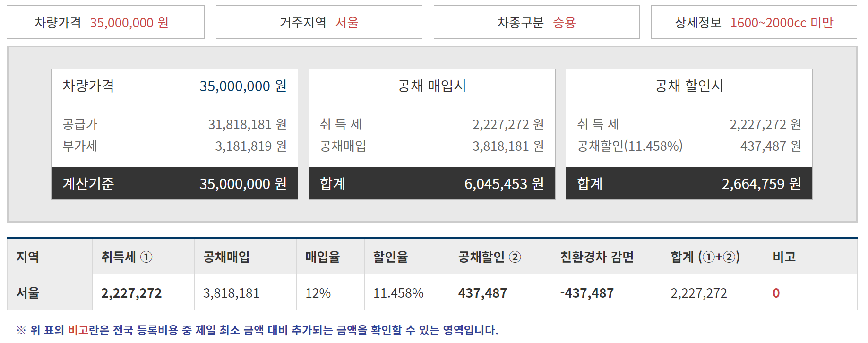Click the 거주지역 서울 summary box

pos(319,22)
